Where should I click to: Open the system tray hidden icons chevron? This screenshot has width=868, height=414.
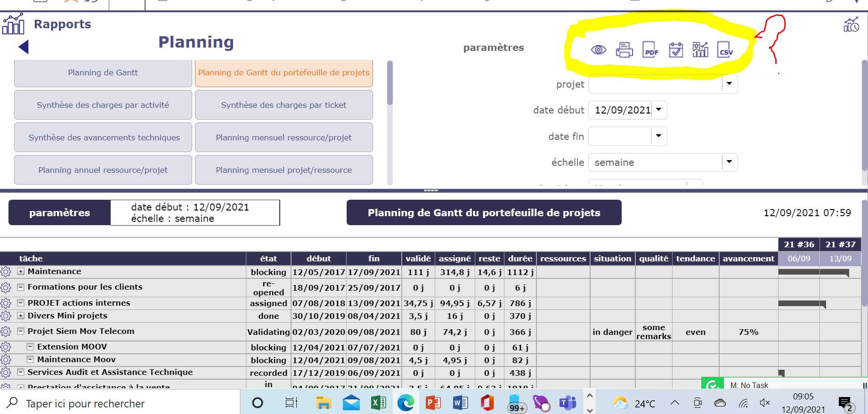[675, 403]
